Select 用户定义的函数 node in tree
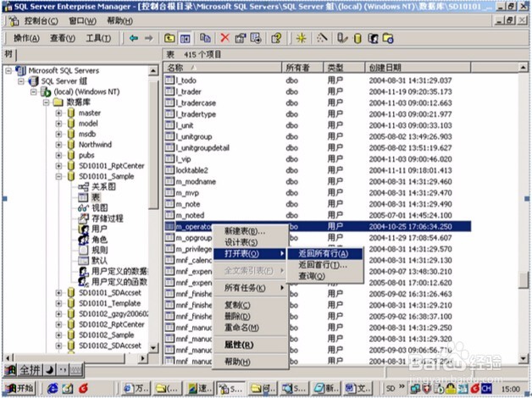532x398 pixels. click(119, 282)
